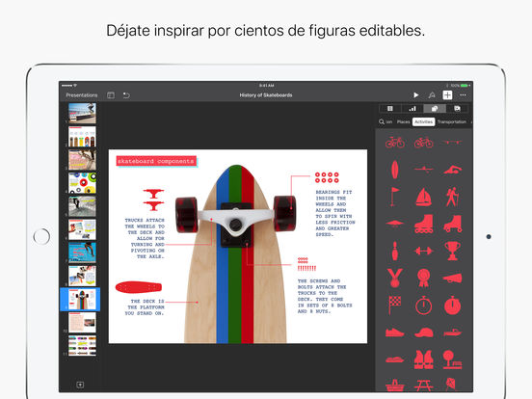
Task: Insert the award ribbon rosette shape
Action: pyautogui.click(x=424, y=278)
